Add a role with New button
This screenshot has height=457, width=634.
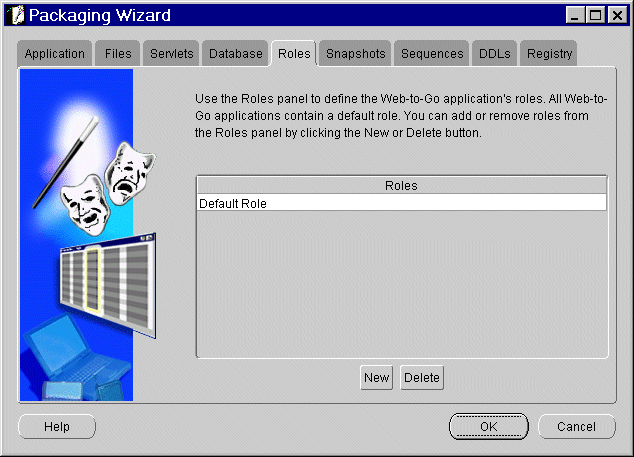[x=376, y=378]
